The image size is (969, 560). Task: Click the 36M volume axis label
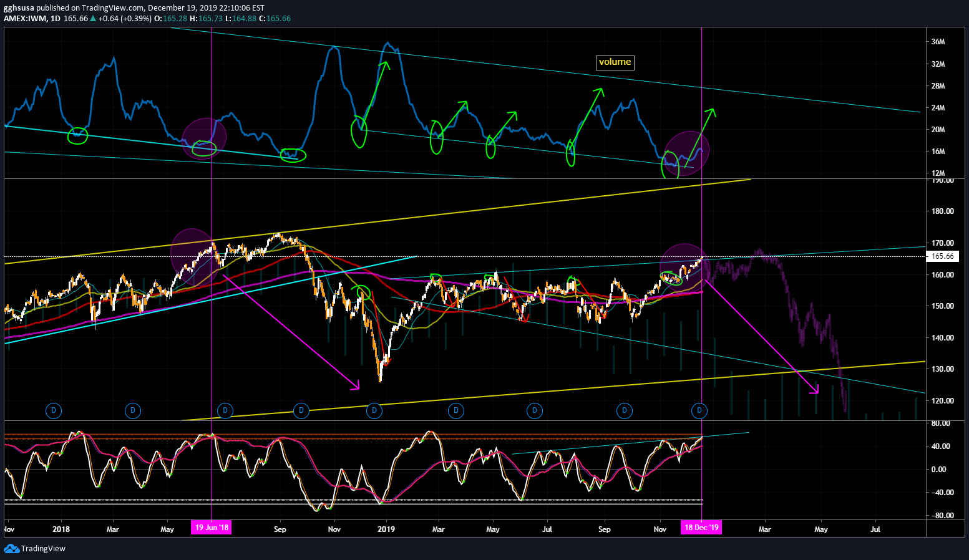coord(938,42)
